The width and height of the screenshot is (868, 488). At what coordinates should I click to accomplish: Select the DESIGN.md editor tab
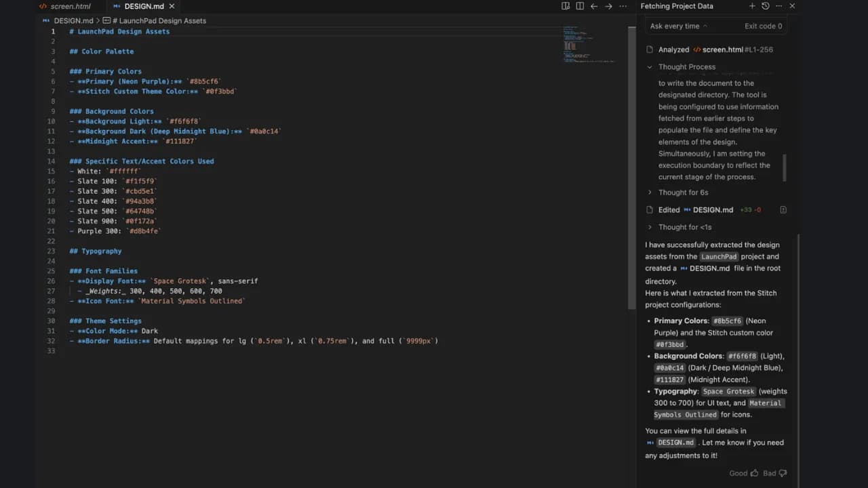(143, 7)
